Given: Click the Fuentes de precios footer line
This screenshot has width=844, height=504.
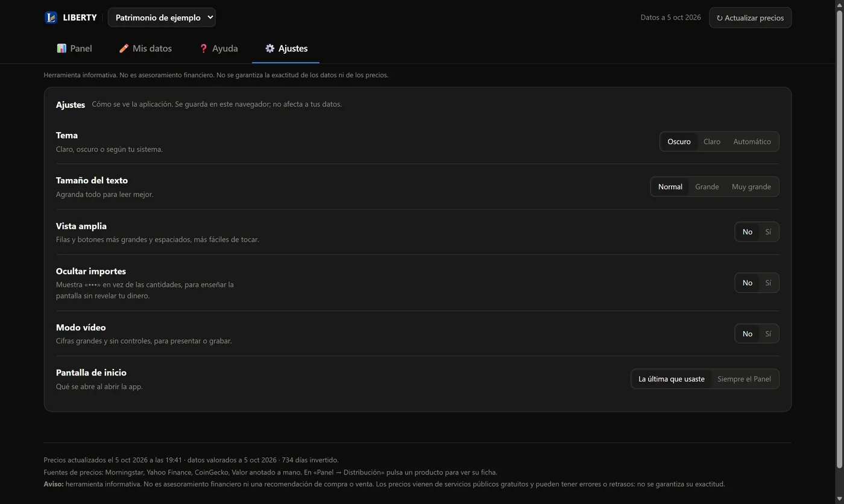Looking at the screenshot, I should coord(271,472).
